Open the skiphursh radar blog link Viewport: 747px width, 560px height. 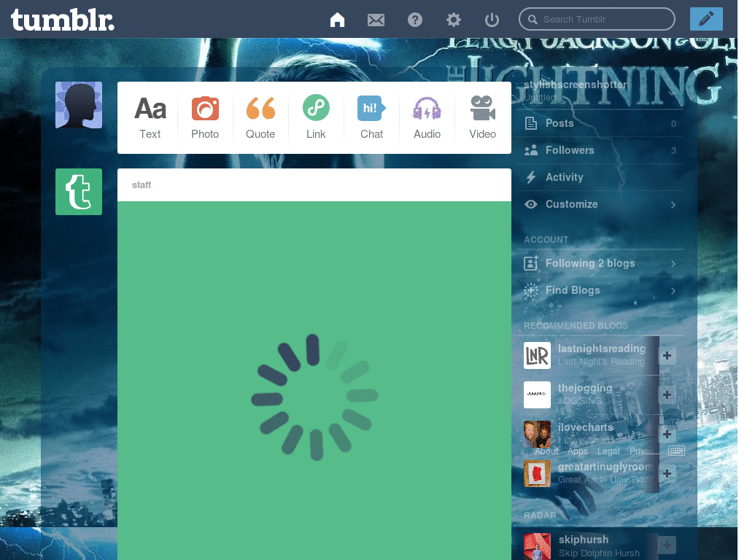pos(584,540)
